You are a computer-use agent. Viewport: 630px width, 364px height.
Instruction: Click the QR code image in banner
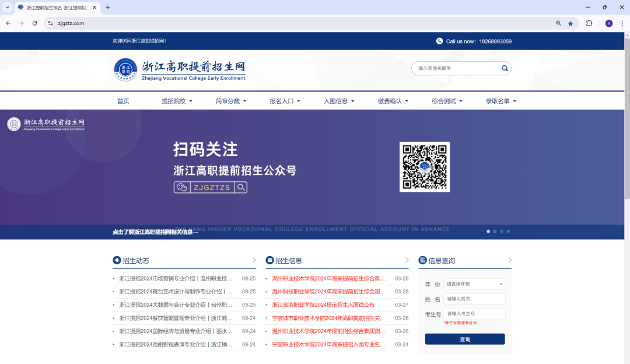[x=425, y=167]
